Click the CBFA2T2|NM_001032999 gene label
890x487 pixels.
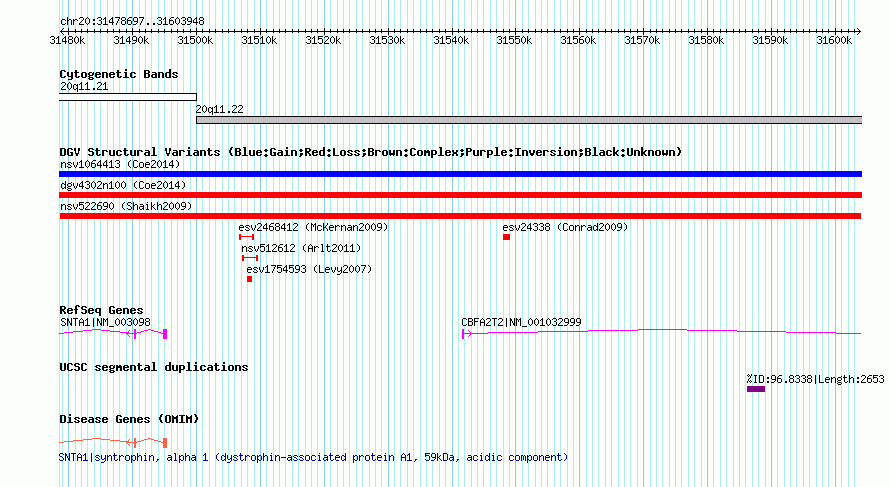coord(521,322)
